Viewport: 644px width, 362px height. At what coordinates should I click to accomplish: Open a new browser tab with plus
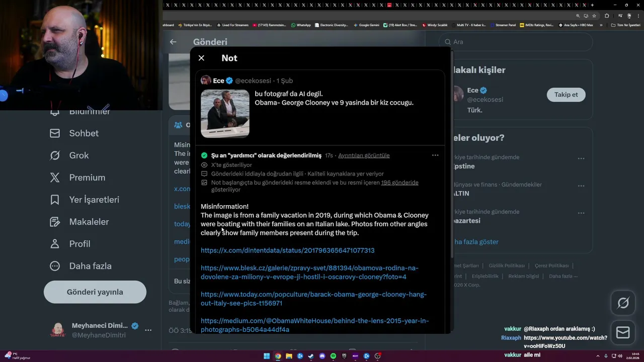592,5
